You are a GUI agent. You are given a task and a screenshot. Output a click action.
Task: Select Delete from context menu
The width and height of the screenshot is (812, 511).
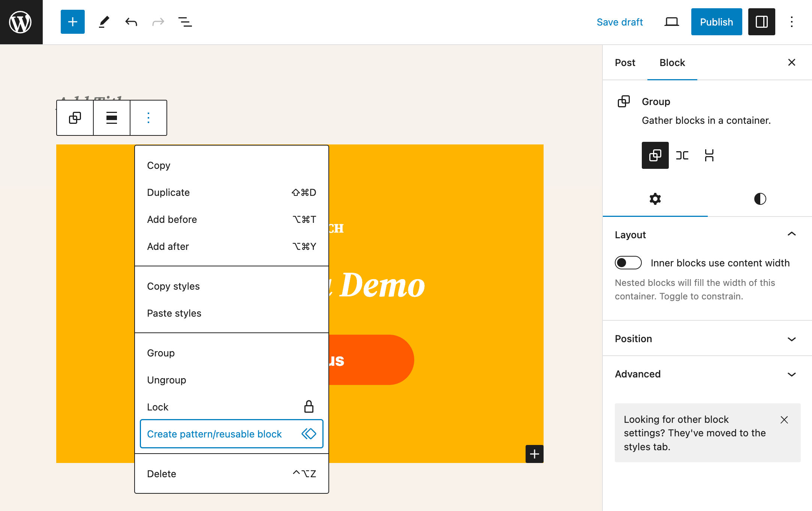coord(161,474)
